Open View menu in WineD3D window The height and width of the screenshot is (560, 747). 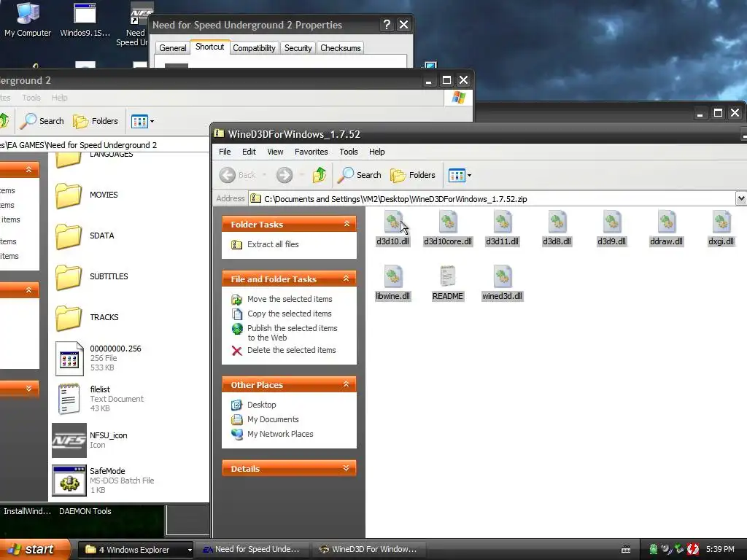click(x=275, y=152)
